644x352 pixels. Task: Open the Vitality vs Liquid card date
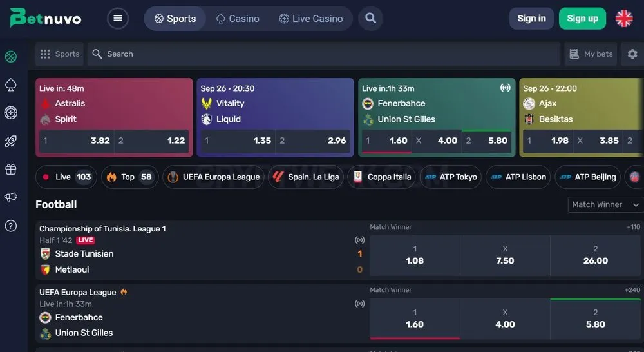pyautogui.click(x=227, y=88)
